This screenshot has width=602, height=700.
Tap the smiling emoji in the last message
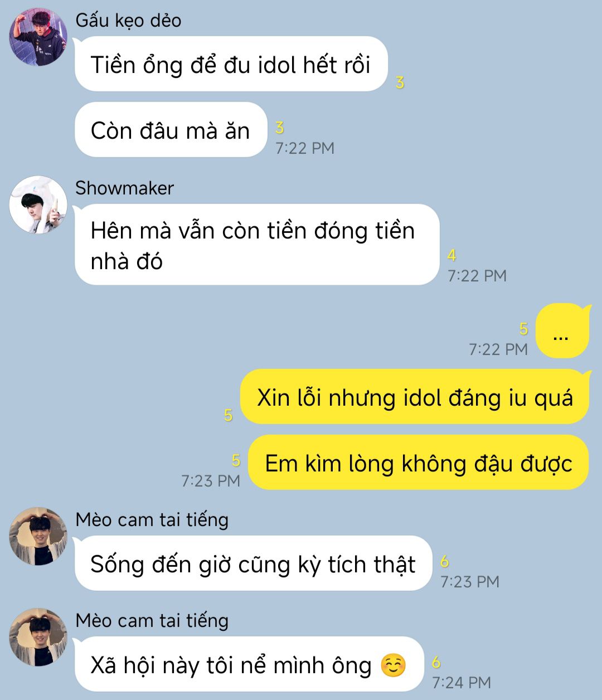click(x=394, y=665)
